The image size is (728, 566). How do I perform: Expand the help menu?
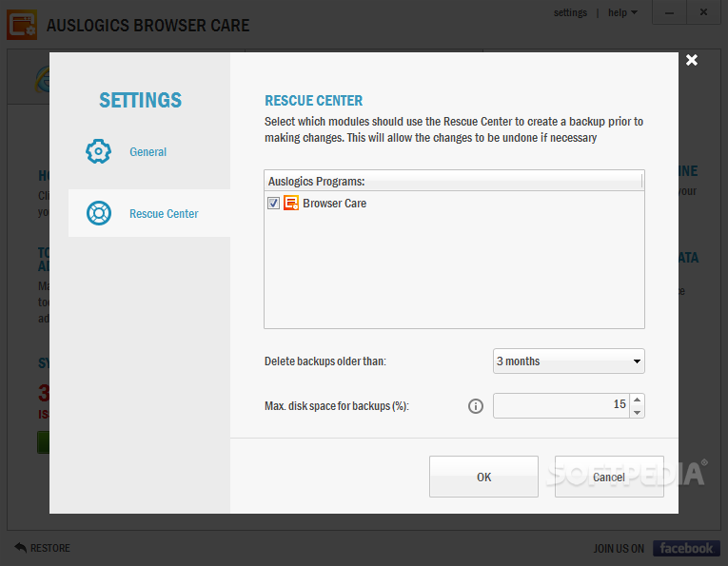[622, 12]
